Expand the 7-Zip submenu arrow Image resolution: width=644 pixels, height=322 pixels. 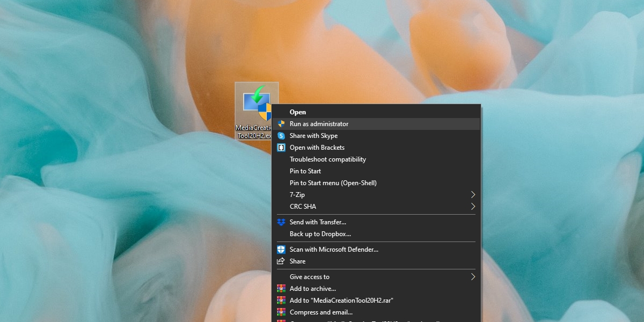[x=473, y=195]
